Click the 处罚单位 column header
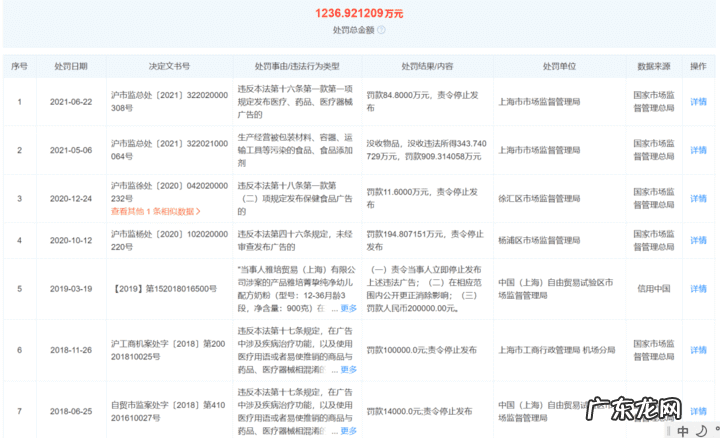The width and height of the screenshot is (720, 438). point(559,66)
